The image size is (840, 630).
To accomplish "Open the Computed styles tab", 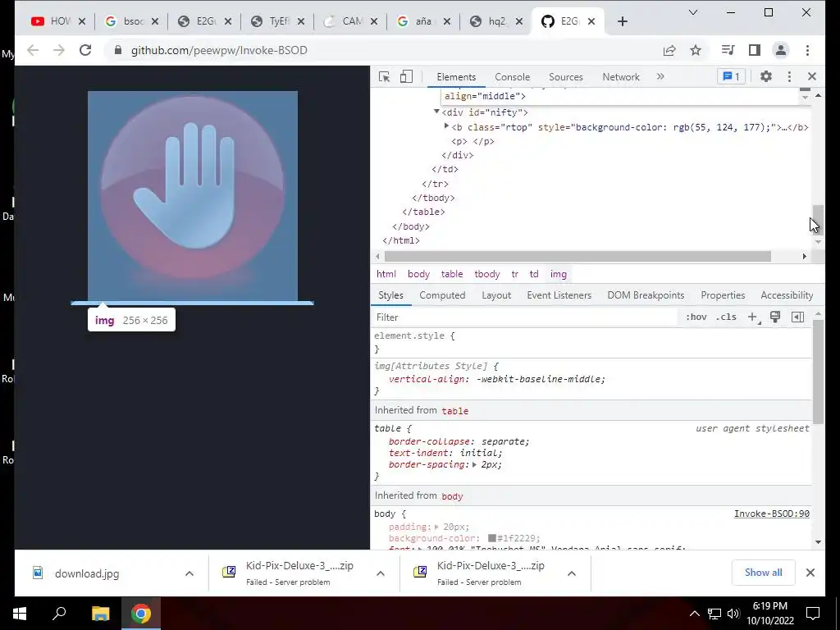I will tap(442, 295).
